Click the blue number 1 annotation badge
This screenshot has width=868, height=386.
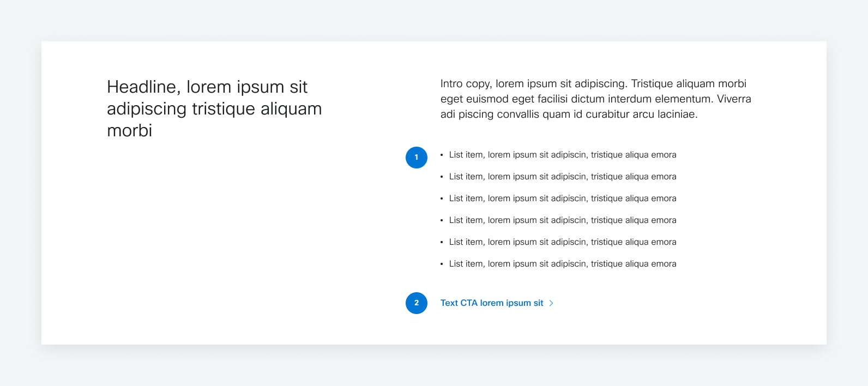[x=417, y=158]
